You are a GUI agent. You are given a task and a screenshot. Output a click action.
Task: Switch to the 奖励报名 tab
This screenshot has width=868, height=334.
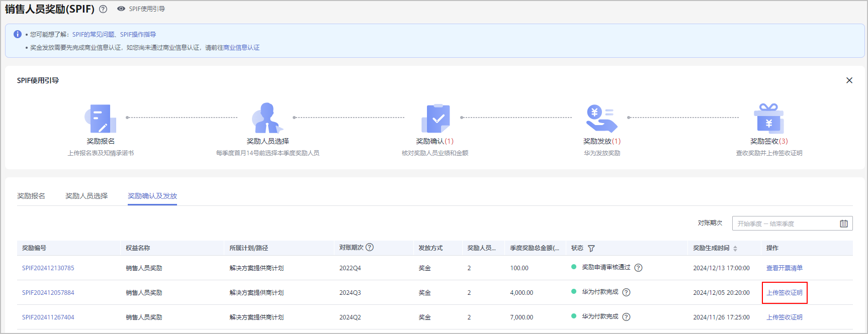point(31,196)
